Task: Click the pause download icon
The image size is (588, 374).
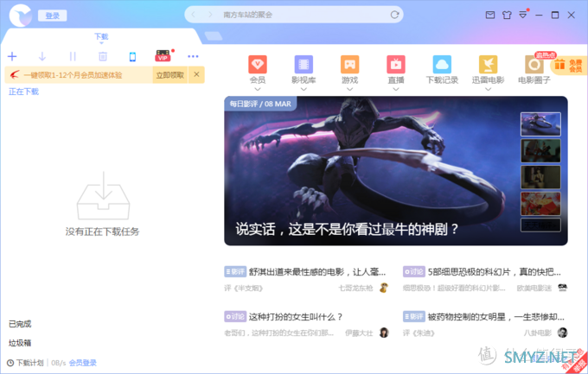Action: (73, 57)
